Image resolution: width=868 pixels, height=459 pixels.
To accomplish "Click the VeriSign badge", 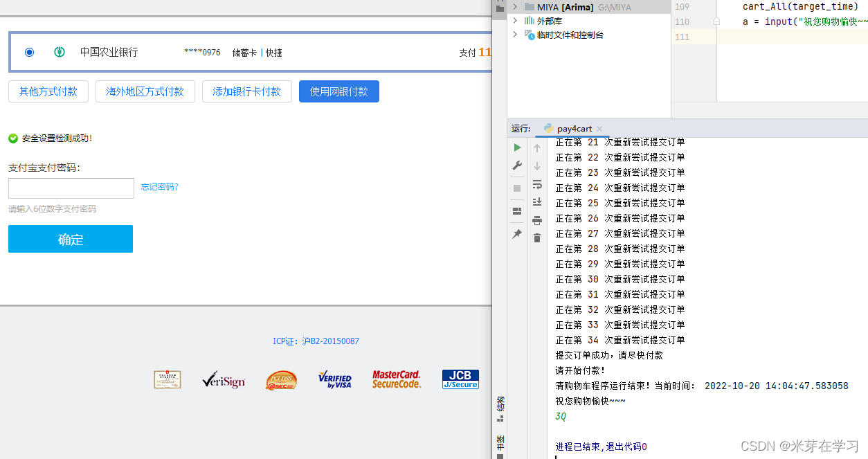I will [224, 379].
